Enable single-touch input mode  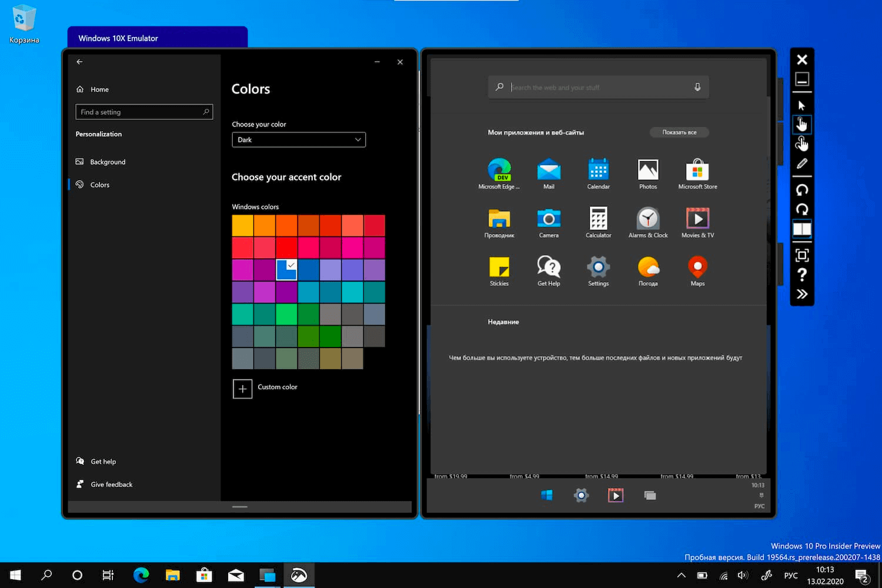802,124
